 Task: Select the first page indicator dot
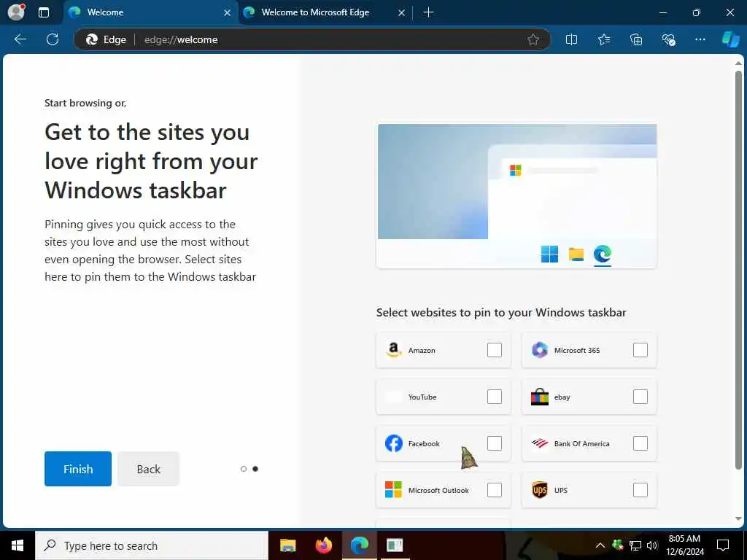click(244, 469)
